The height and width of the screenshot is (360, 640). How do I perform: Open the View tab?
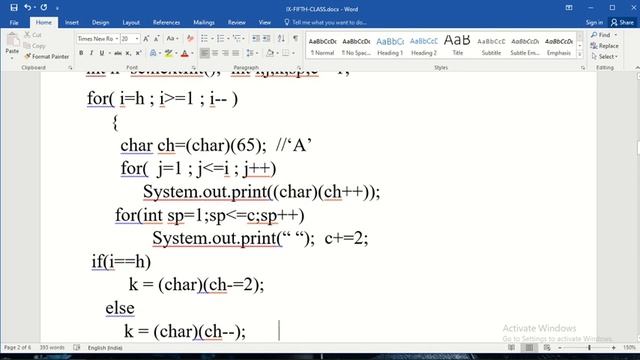coord(264,22)
